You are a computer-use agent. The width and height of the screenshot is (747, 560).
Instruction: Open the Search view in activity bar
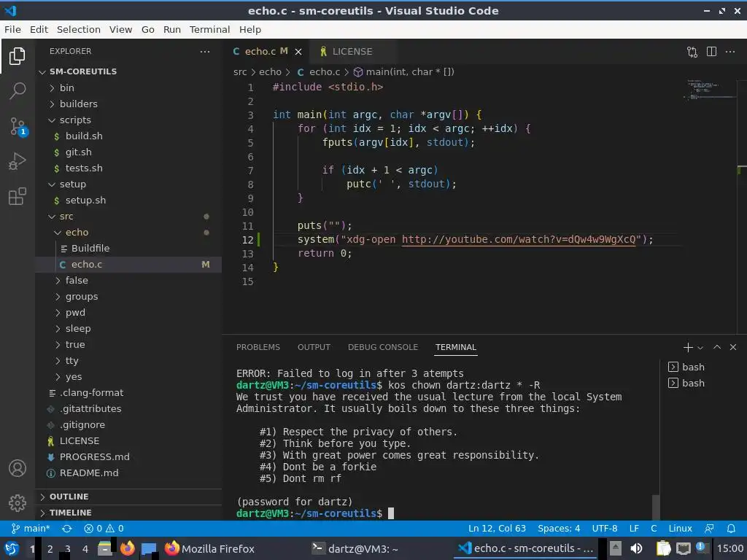18,90
